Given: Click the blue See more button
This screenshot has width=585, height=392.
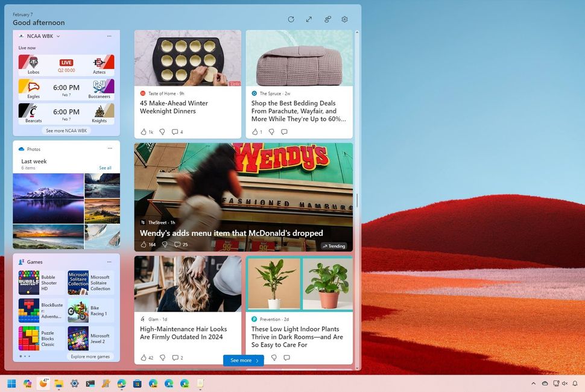Looking at the screenshot, I should click(243, 360).
